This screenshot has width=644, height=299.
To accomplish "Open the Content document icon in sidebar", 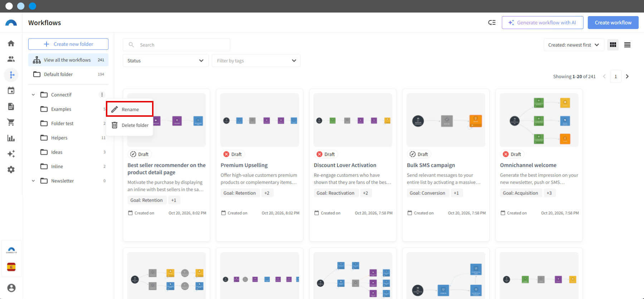I will [x=11, y=106].
